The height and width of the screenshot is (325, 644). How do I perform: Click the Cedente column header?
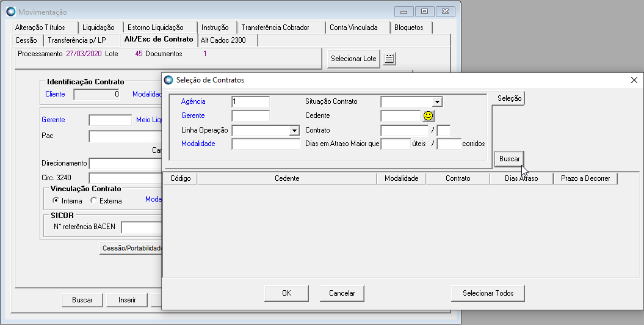click(287, 178)
